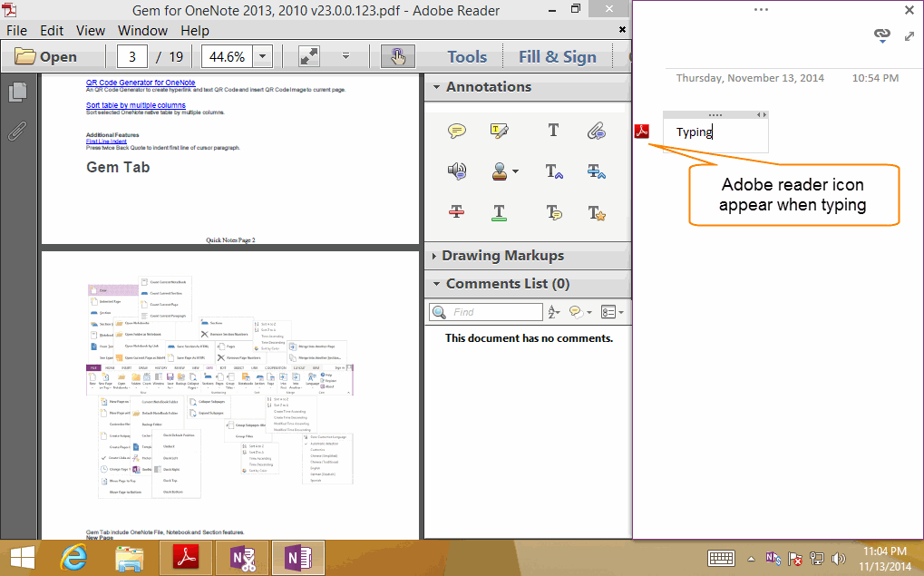Choose the Record Audio annotation tool
This screenshot has height=576, width=924.
[457, 171]
